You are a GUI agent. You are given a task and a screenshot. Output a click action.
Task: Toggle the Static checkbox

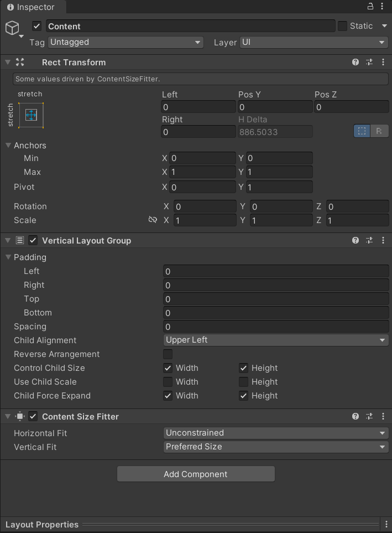[x=342, y=26]
